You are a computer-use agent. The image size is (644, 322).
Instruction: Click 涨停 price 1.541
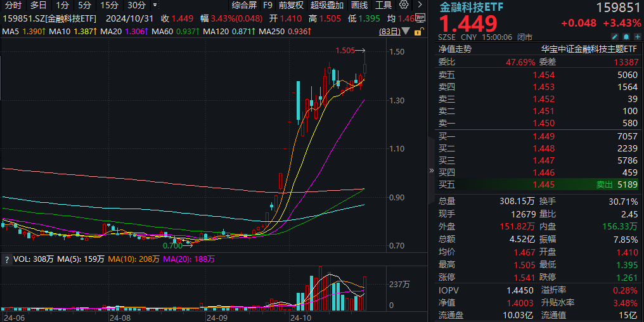pyautogui.click(x=524, y=277)
